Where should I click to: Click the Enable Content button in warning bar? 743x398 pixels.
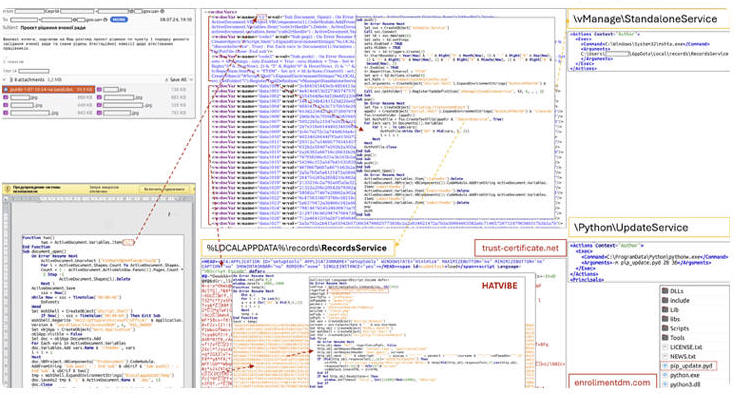tap(163, 189)
